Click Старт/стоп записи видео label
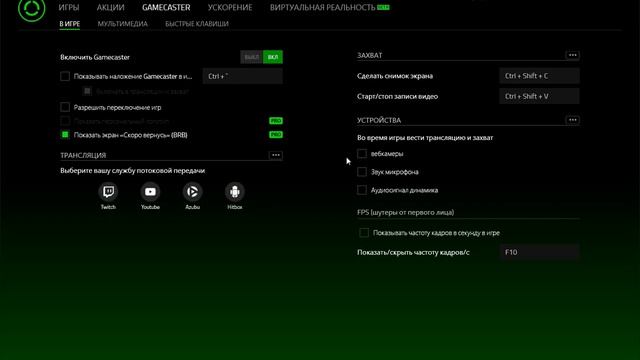The width and height of the screenshot is (640, 360). pyautogui.click(x=398, y=96)
